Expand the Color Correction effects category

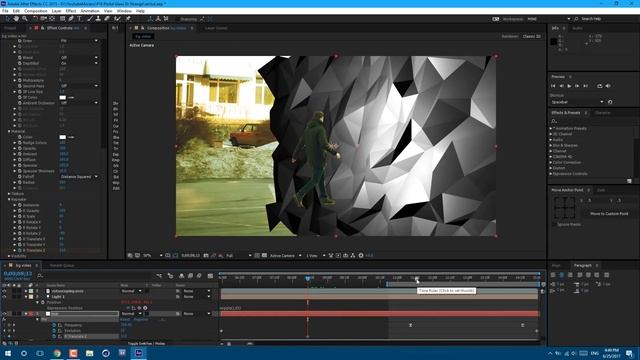pyautogui.click(x=551, y=162)
